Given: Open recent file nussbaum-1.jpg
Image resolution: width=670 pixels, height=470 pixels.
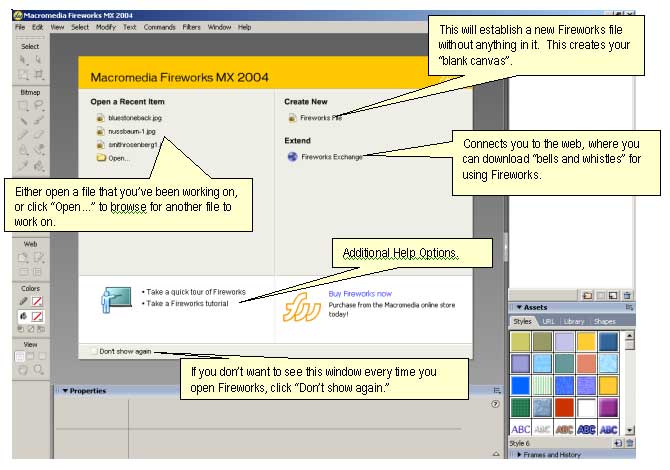Looking at the screenshot, I should 126,131.
